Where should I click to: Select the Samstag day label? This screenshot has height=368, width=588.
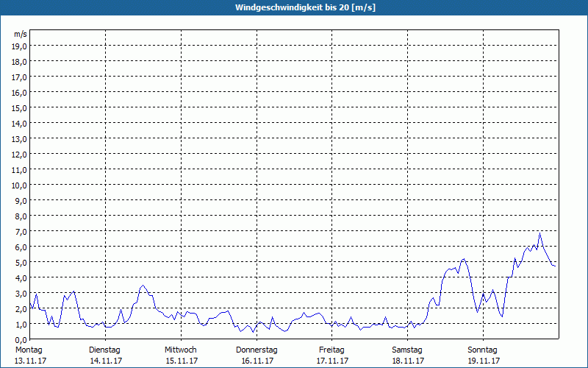pyautogui.click(x=407, y=350)
